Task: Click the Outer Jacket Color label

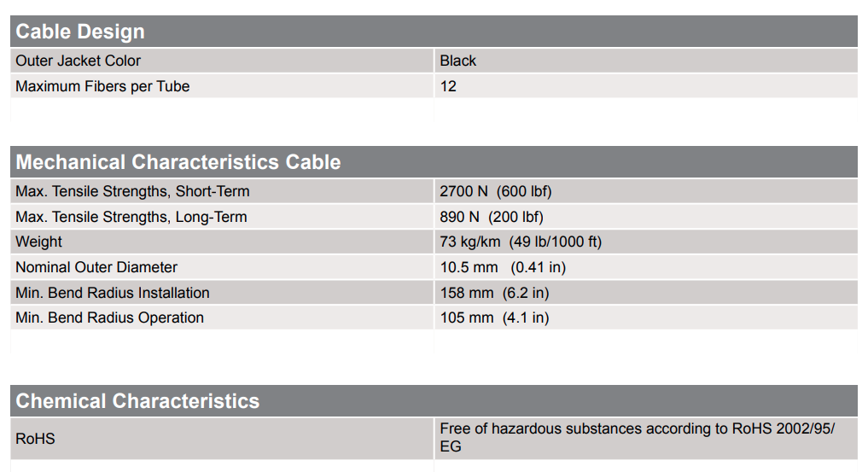Action: click(78, 61)
